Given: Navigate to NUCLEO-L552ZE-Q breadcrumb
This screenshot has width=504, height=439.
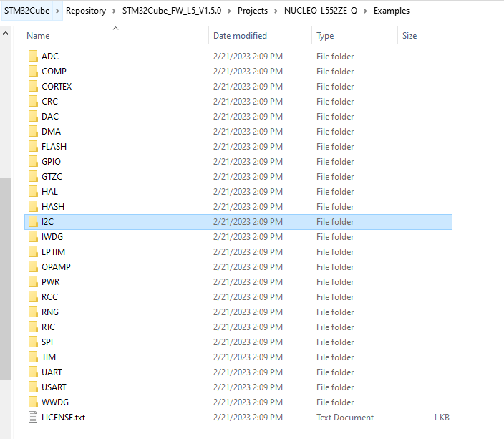Looking at the screenshot, I should pyautogui.click(x=321, y=11).
